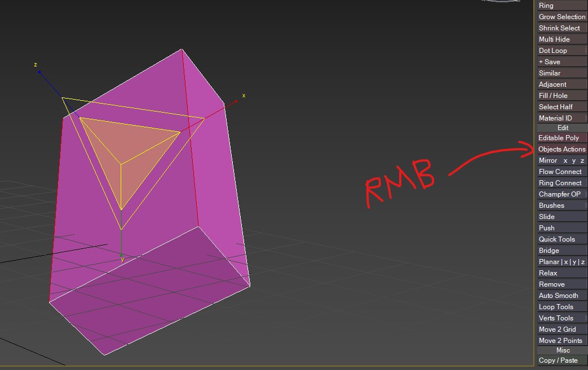Open Quick Tools
The image size is (588, 370).
point(562,239)
